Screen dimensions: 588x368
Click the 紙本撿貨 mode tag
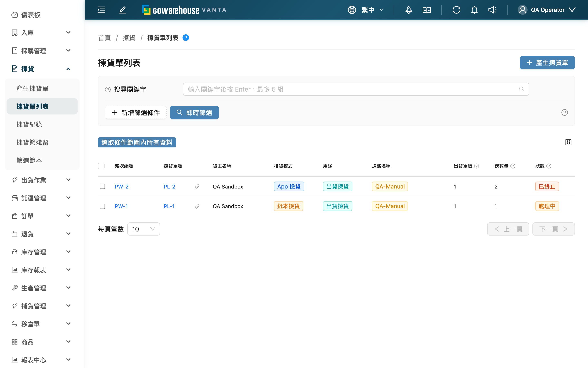[x=288, y=206]
